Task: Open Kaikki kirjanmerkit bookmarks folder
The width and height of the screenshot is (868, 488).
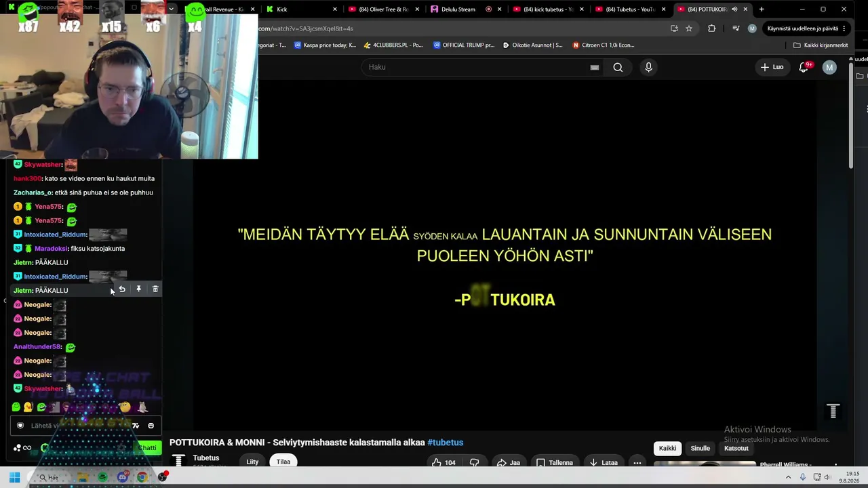Action: point(821,45)
